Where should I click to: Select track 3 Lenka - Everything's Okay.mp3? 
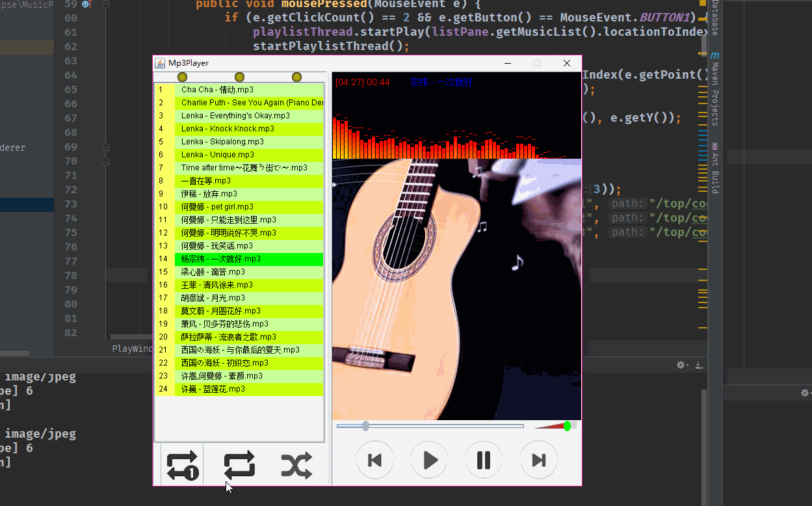coord(235,116)
